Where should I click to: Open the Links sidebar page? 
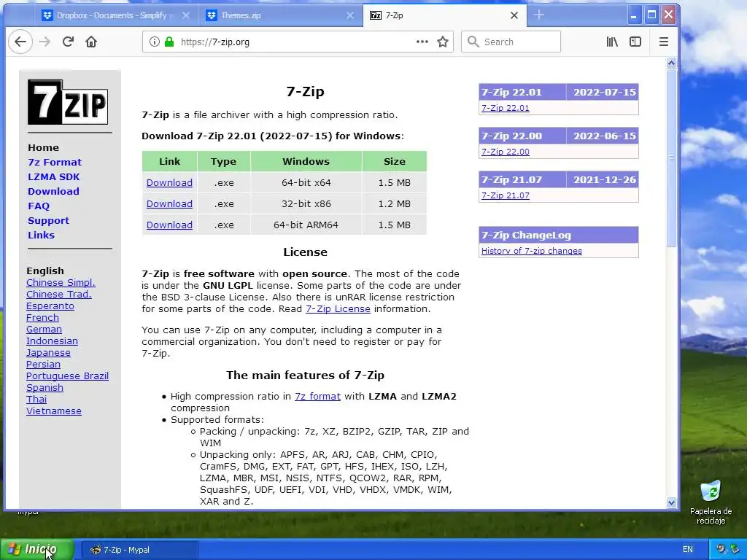pyautogui.click(x=41, y=236)
